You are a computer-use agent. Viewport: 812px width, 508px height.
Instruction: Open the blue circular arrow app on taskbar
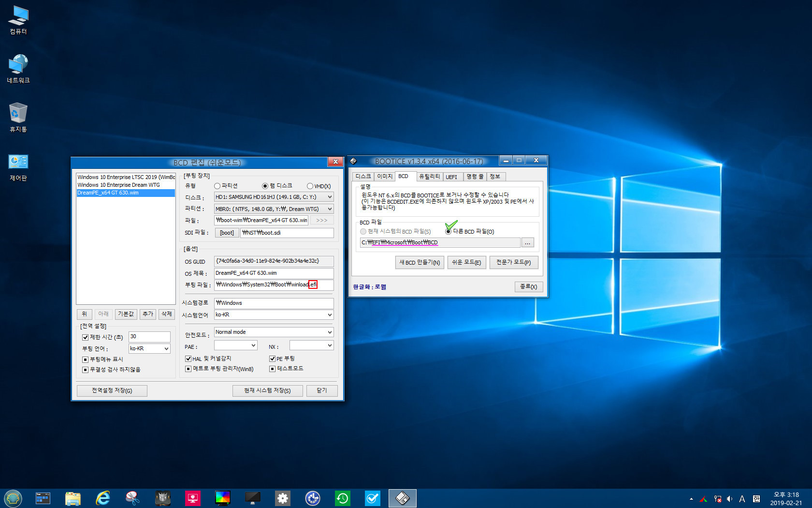(x=313, y=498)
